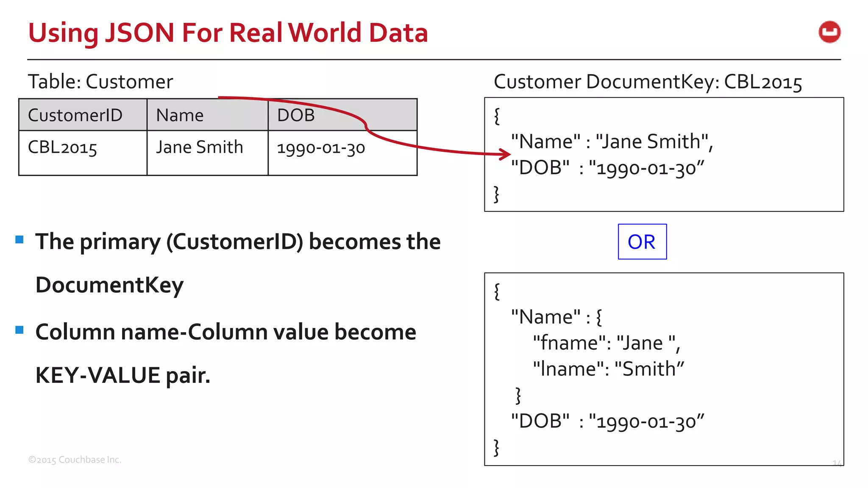This screenshot has height=488, width=868.
Task: Select the DOB column header cell
Action: 296,115
